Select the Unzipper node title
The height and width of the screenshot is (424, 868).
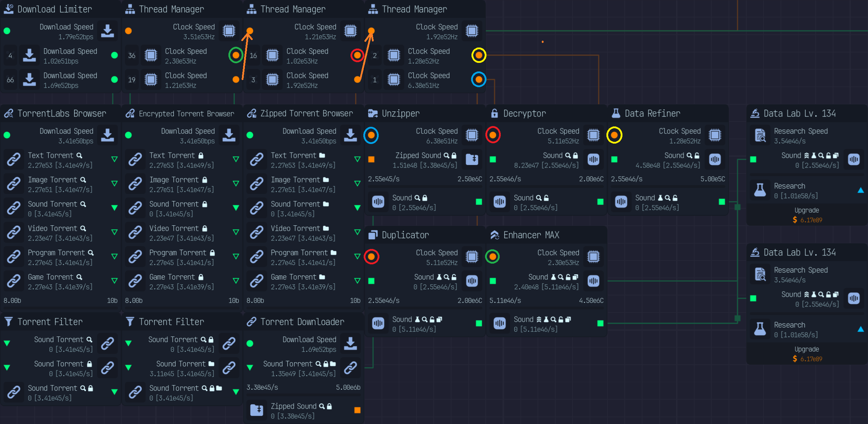click(400, 114)
